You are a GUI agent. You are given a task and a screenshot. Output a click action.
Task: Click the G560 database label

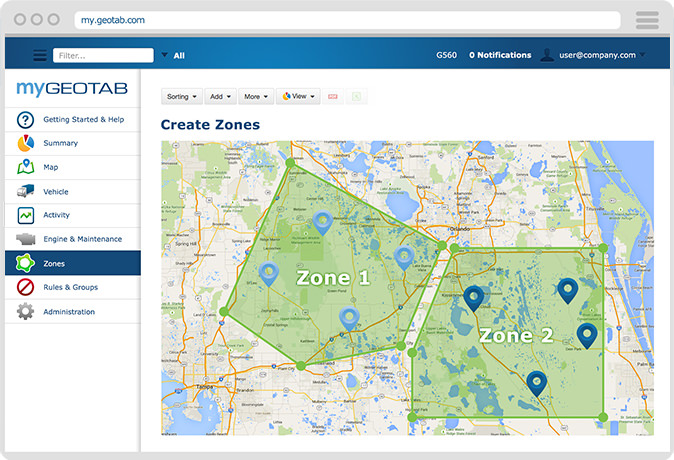click(447, 55)
